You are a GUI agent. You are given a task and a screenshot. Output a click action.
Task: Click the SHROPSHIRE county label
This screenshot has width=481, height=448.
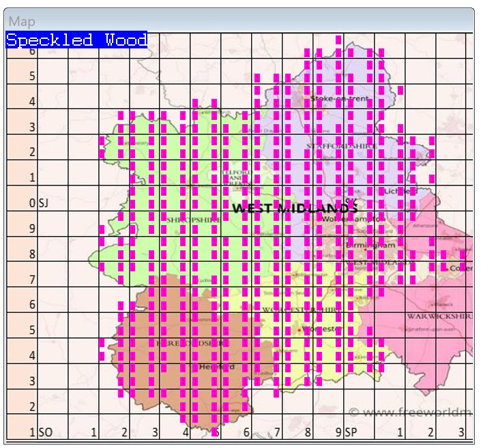pos(192,220)
